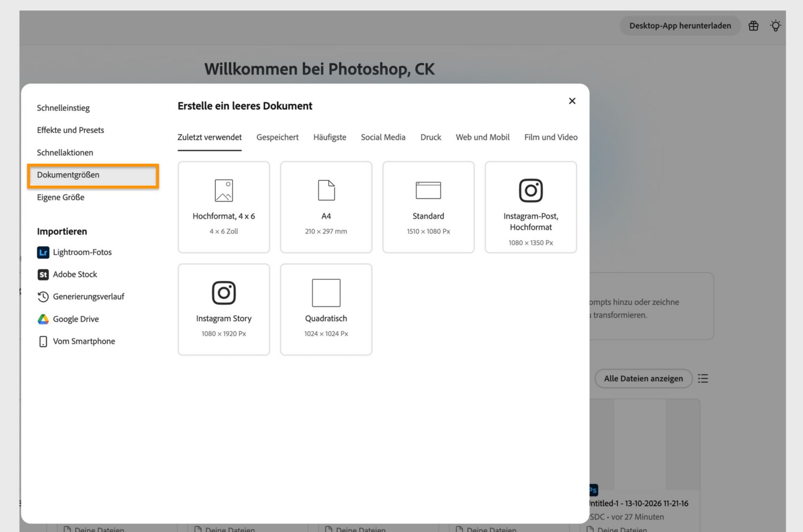Screen dimensions: 803x532
Task: Open Effekte und Presets section
Action: [x=70, y=130]
